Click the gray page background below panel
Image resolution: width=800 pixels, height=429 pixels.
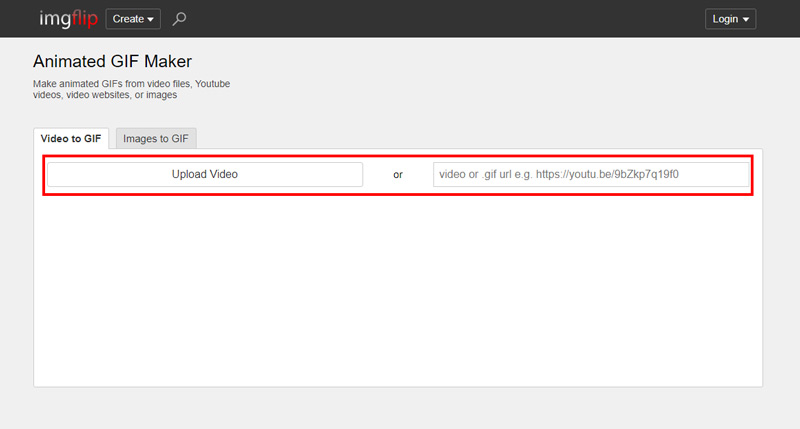(x=400, y=410)
